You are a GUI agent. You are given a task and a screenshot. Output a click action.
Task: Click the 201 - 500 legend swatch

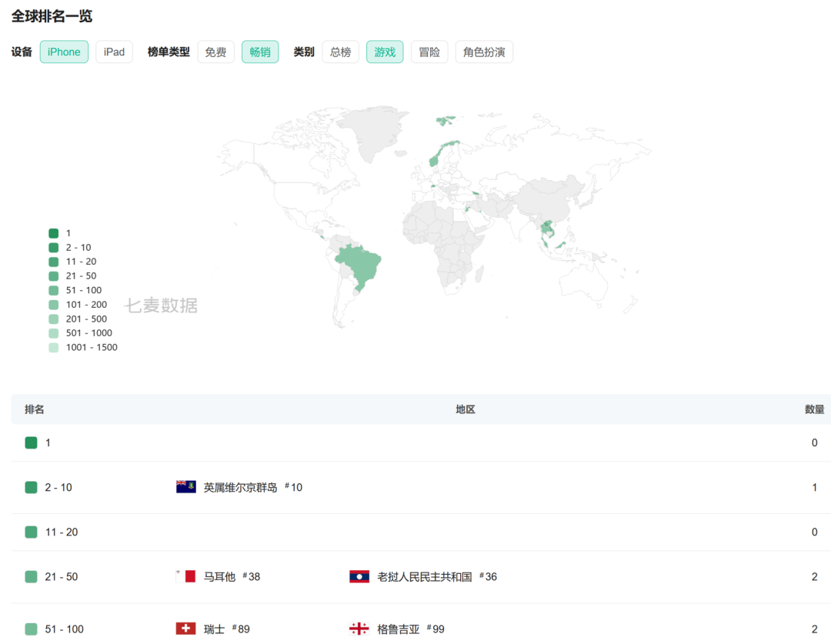pos(54,319)
